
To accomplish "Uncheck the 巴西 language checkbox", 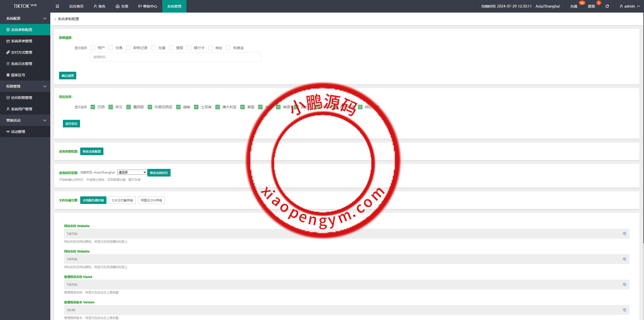I will pyautogui.click(x=93, y=107).
